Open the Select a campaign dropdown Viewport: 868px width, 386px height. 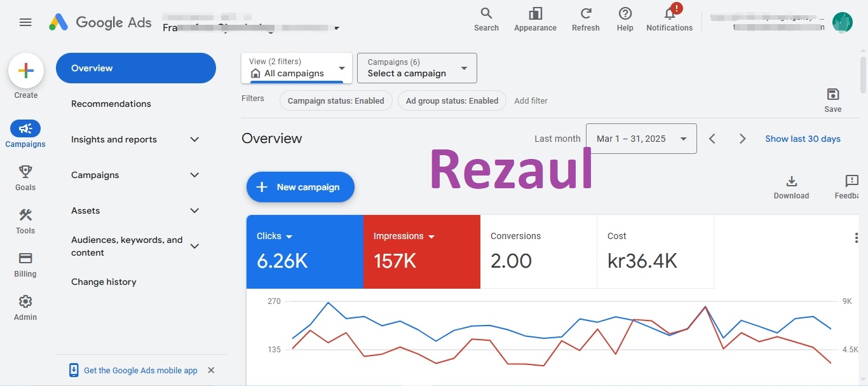coord(417,68)
